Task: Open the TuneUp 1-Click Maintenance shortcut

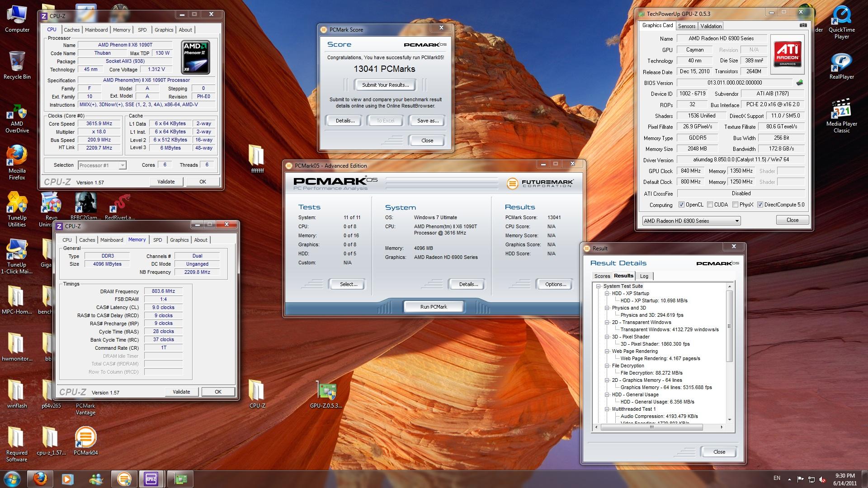Action: (17, 257)
